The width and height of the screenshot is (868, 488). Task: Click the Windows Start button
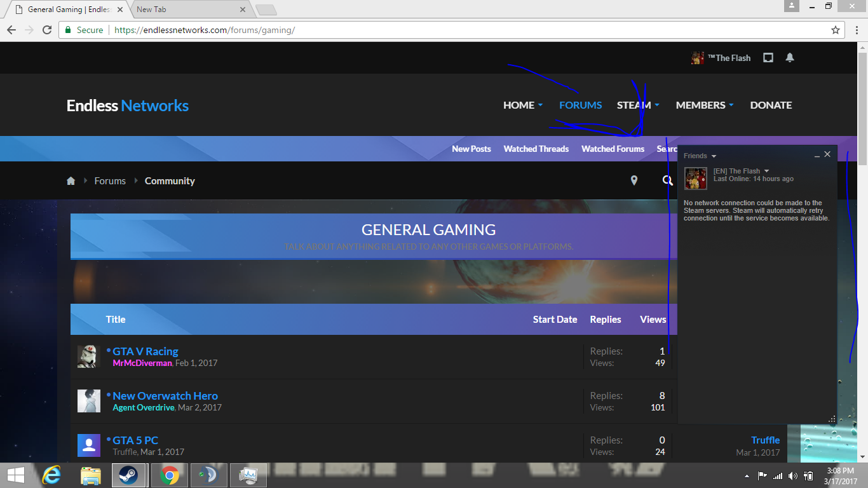click(x=16, y=475)
